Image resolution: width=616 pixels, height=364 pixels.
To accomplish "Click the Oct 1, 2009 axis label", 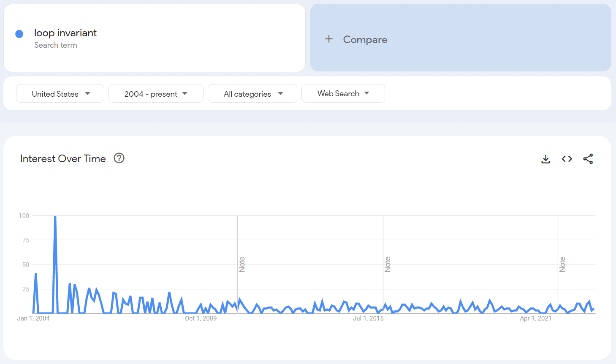I will [x=201, y=318].
